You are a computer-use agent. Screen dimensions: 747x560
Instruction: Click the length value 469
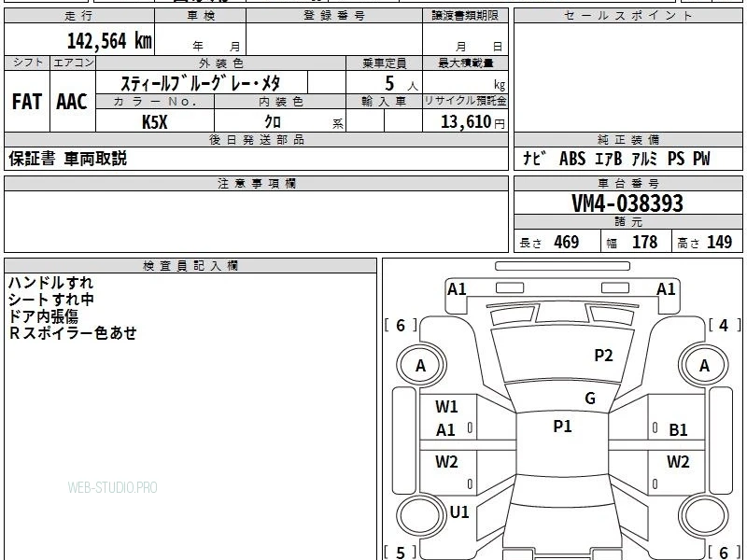tap(567, 242)
